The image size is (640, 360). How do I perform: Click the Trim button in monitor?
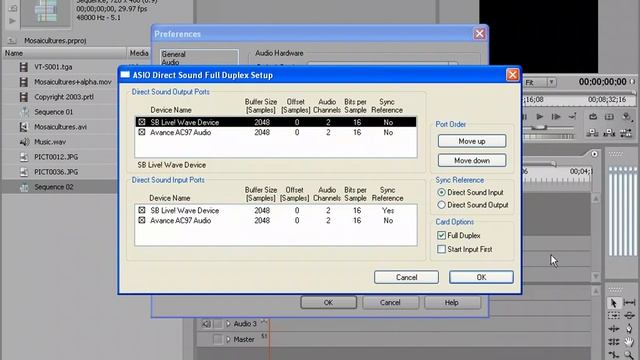tap(626, 133)
